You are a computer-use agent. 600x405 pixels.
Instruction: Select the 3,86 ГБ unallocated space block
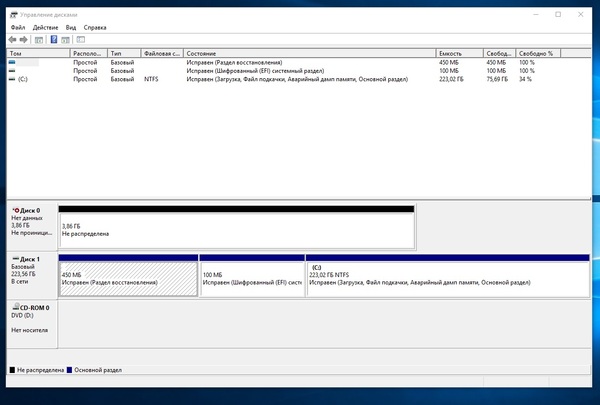pyautogui.click(x=236, y=230)
